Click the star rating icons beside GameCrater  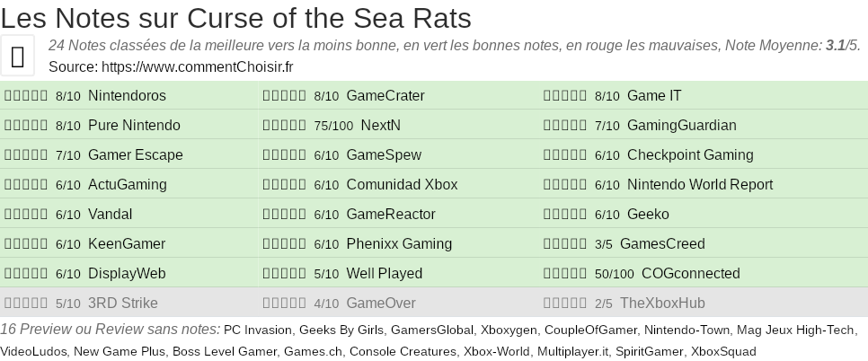click(x=285, y=96)
